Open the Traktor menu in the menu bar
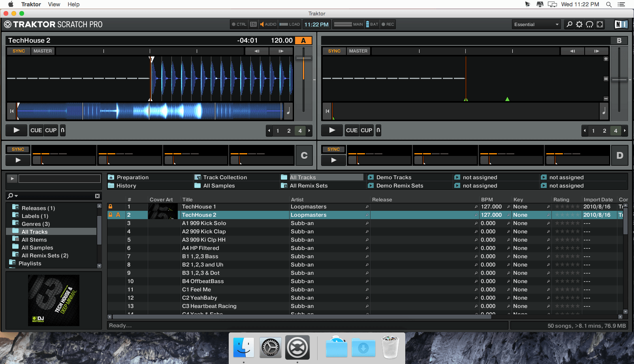634x364 pixels. click(x=30, y=4)
